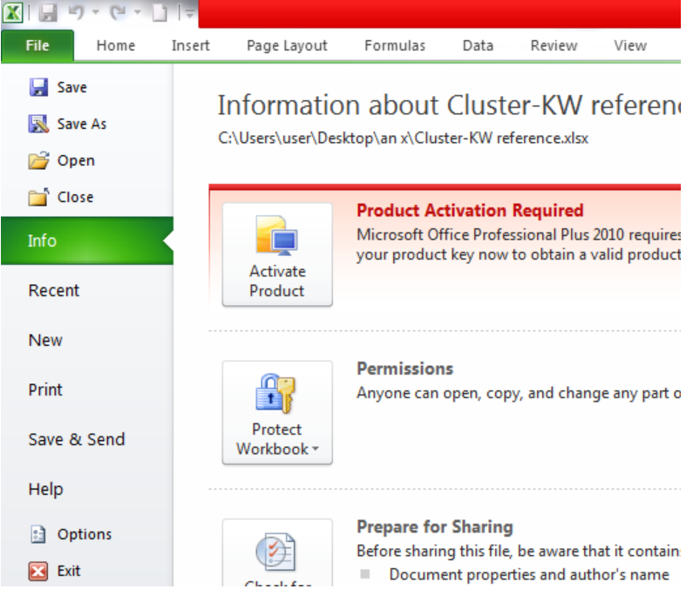The height and width of the screenshot is (589, 700).
Task: Open the Formulas tab
Action: point(395,45)
